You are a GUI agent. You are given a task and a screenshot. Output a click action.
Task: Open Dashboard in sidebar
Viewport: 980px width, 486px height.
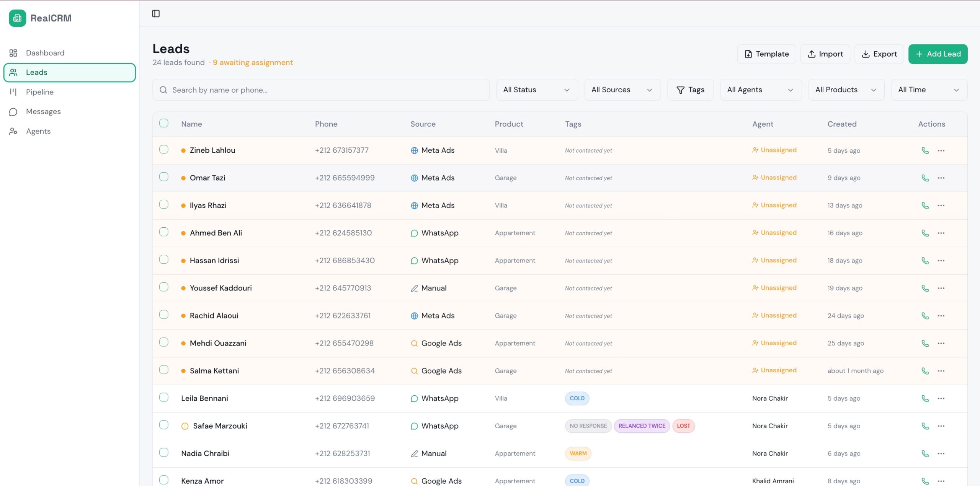pos(70,53)
